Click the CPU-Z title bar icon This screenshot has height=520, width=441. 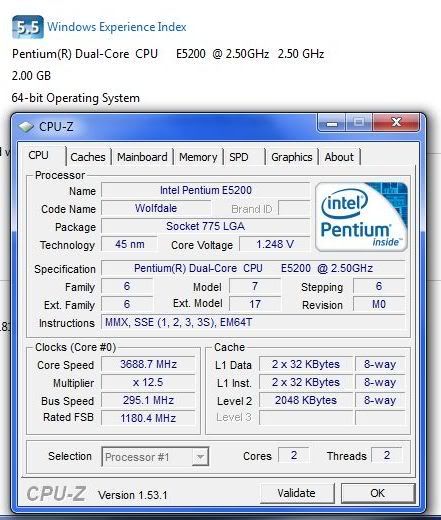tap(26, 127)
